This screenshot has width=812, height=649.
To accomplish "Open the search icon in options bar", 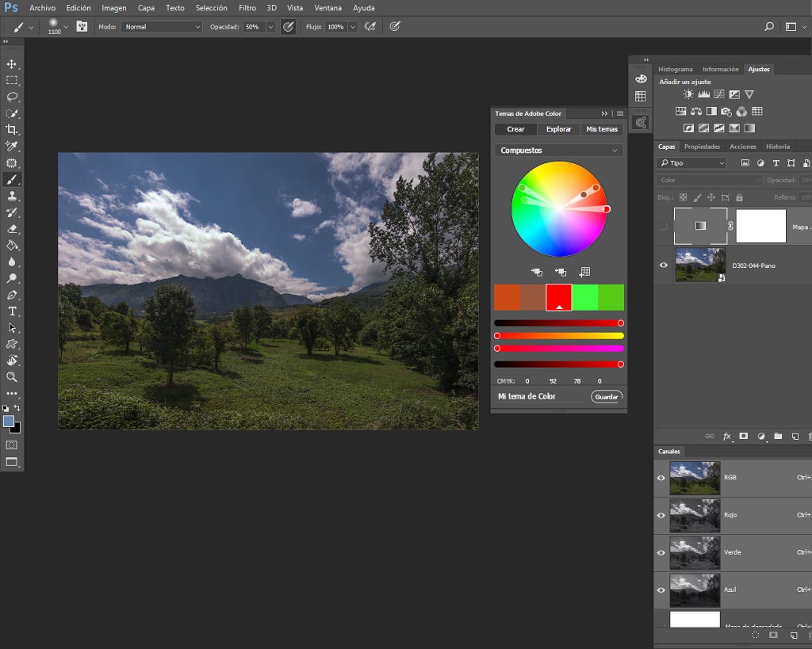I will [769, 26].
